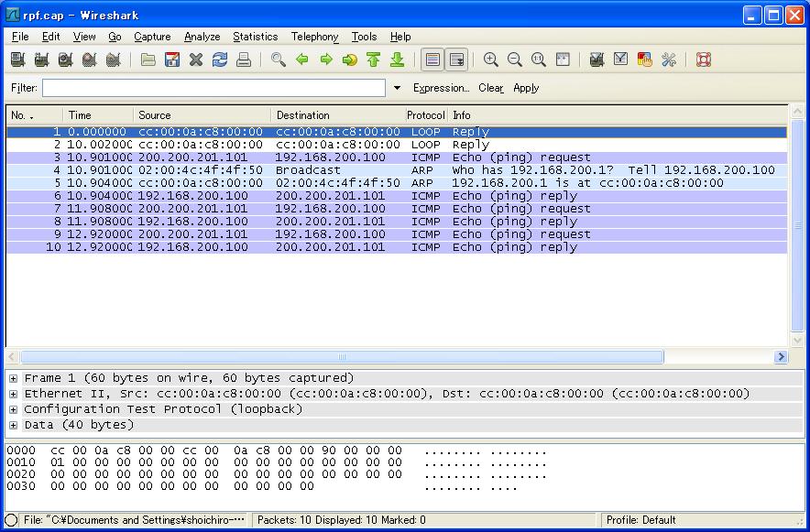Viewport: 810px width, 532px height.
Task: Save this capture file as
Action: tap(172, 60)
